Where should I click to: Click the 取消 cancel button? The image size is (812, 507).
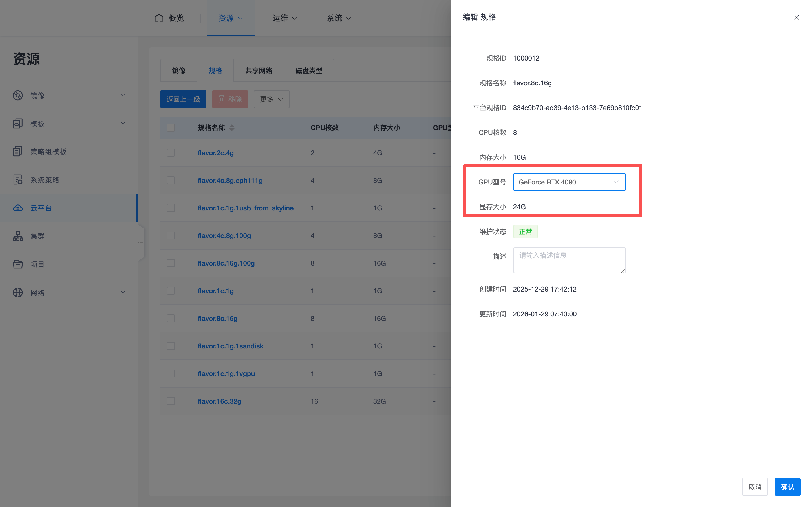754,487
